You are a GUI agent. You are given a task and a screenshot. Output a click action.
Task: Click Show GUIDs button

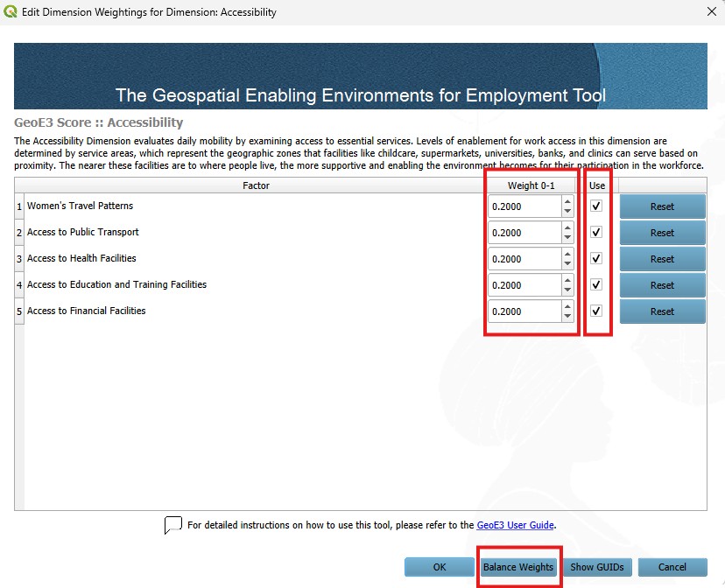pos(597,567)
